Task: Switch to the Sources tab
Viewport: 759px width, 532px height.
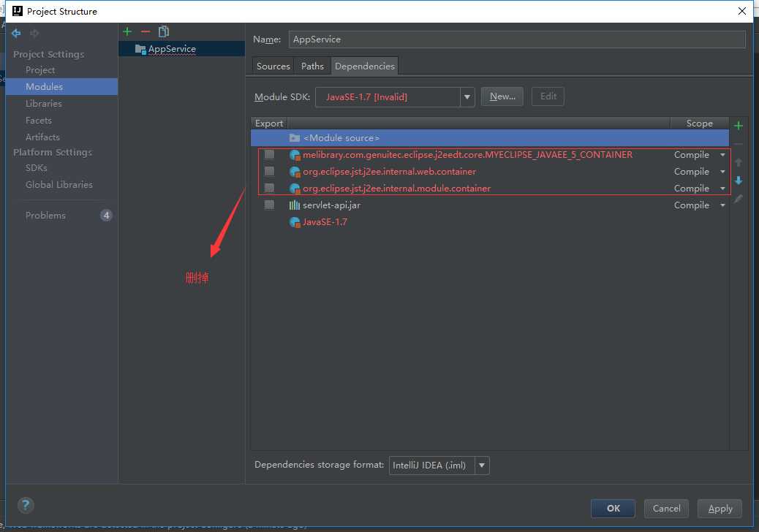Action: pyautogui.click(x=273, y=66)
